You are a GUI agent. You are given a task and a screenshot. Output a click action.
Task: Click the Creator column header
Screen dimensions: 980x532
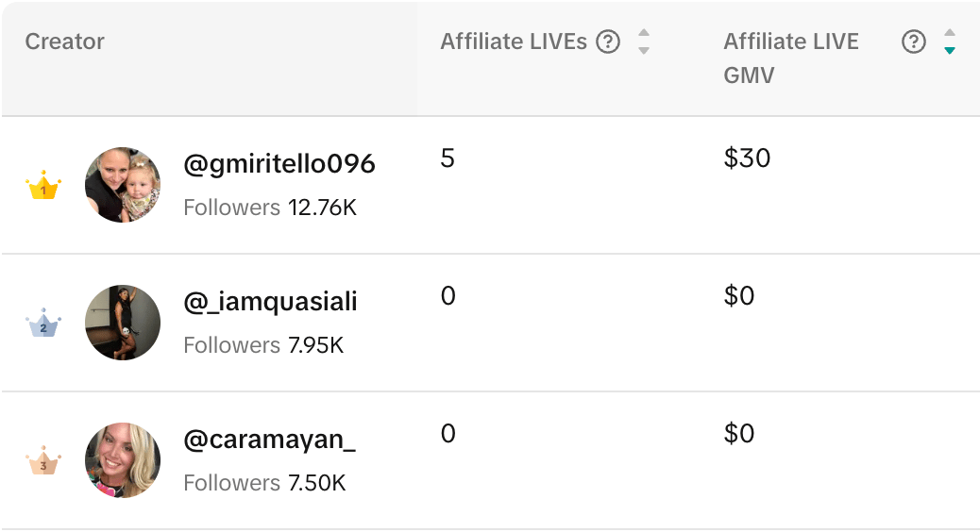point(64,42)
